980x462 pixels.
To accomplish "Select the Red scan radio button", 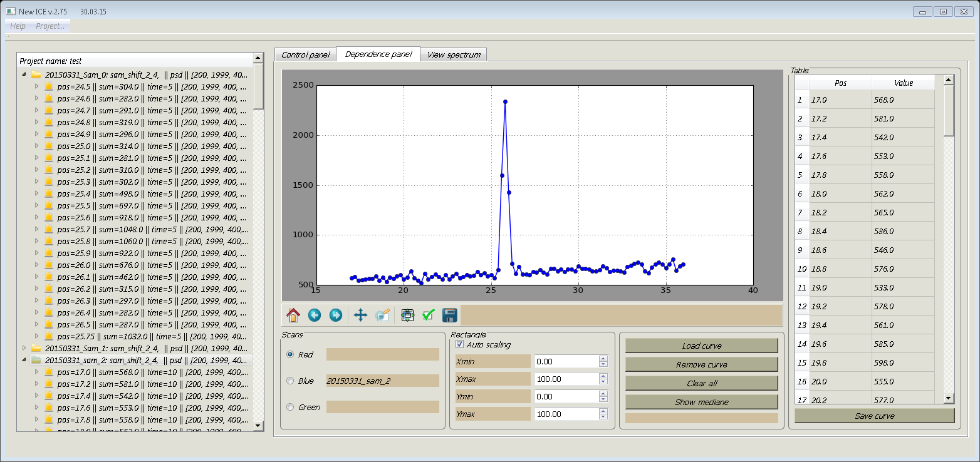I will [290, 354].
